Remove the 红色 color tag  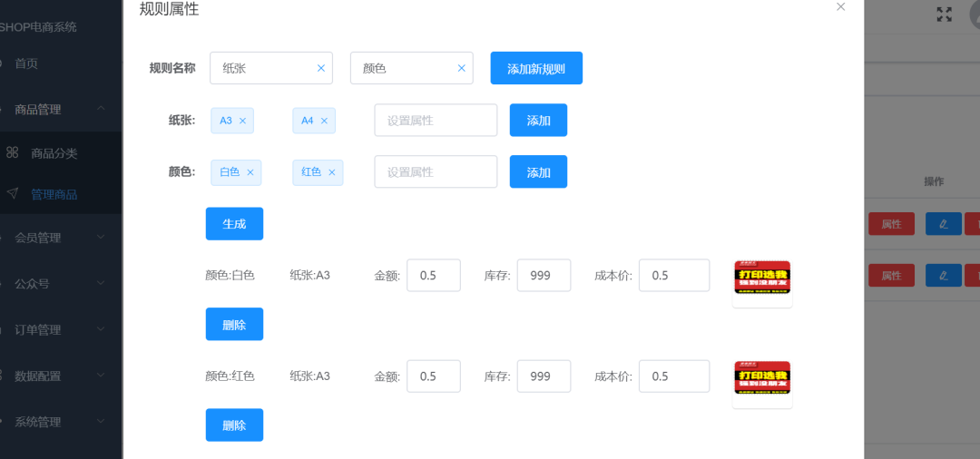[x=332, y=172]
